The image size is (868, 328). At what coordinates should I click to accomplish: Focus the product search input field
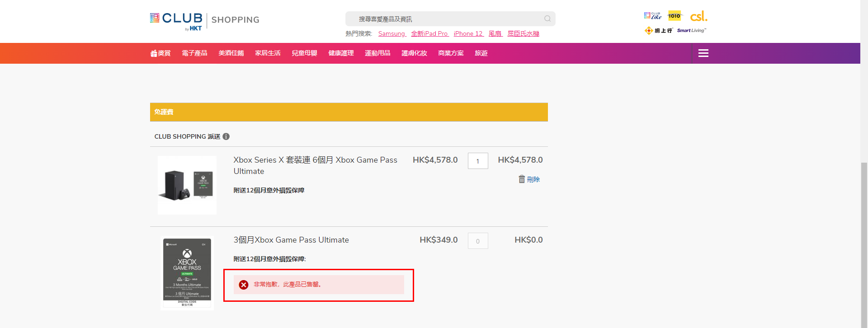pos(450,19)
